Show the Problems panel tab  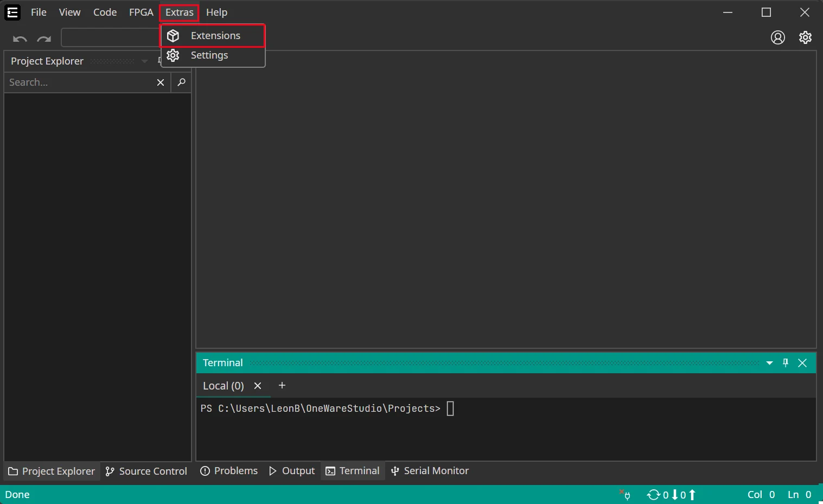(x=229, y=471)
